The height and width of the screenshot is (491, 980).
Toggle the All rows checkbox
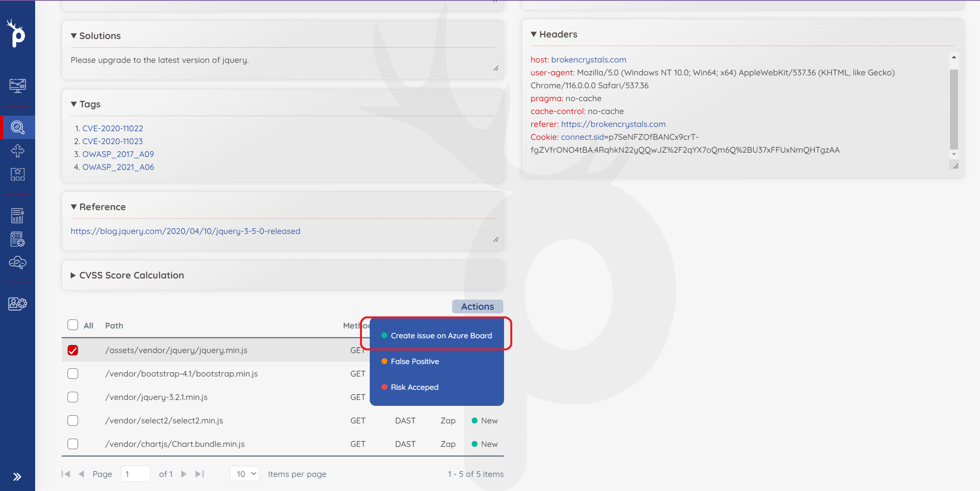pyautogui.click(x=73, y=325)
